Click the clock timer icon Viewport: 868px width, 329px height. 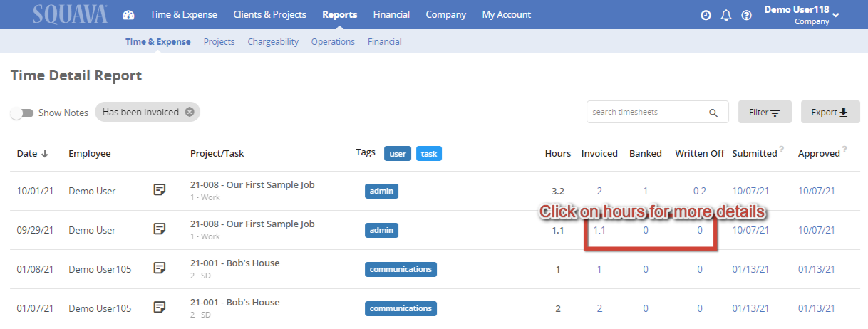pos(706,15)
